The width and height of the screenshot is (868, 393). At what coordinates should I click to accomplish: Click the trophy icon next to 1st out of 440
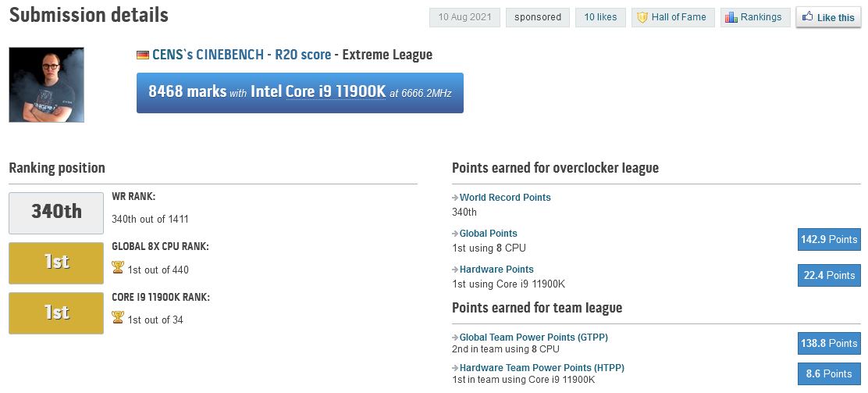pyautogui.click(x=117, y=268)
